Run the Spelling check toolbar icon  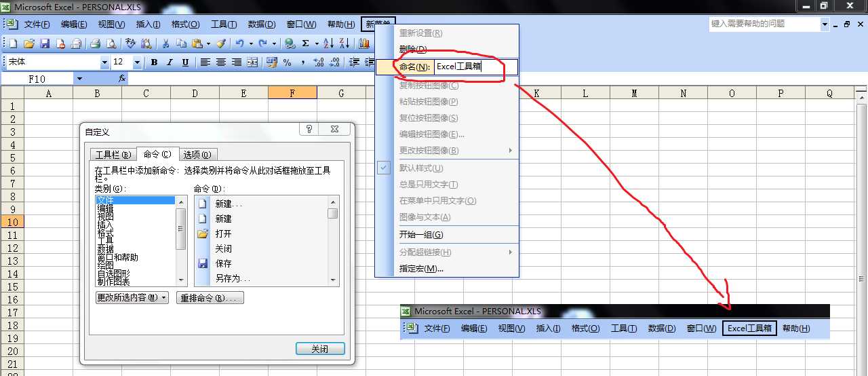[x=130, y=43]
